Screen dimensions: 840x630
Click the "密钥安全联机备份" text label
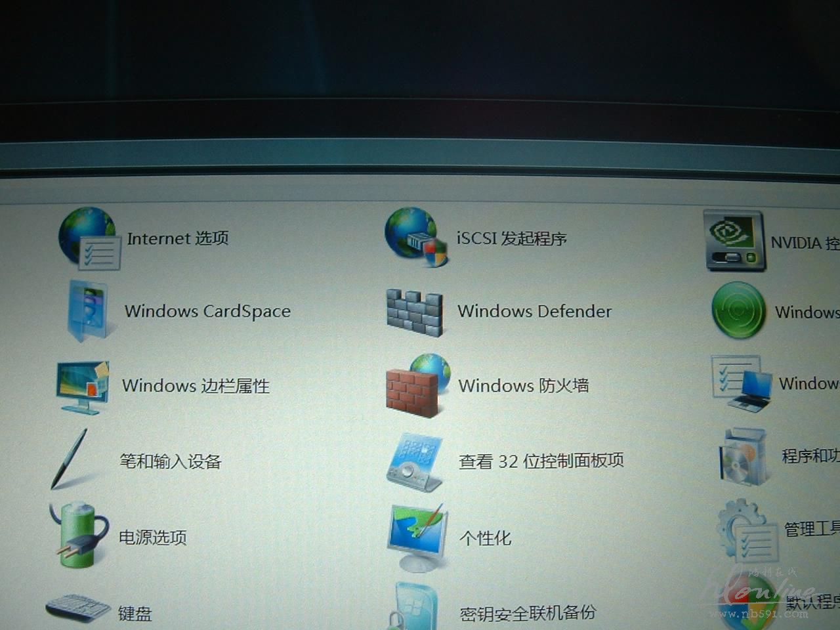click(528, 613)
